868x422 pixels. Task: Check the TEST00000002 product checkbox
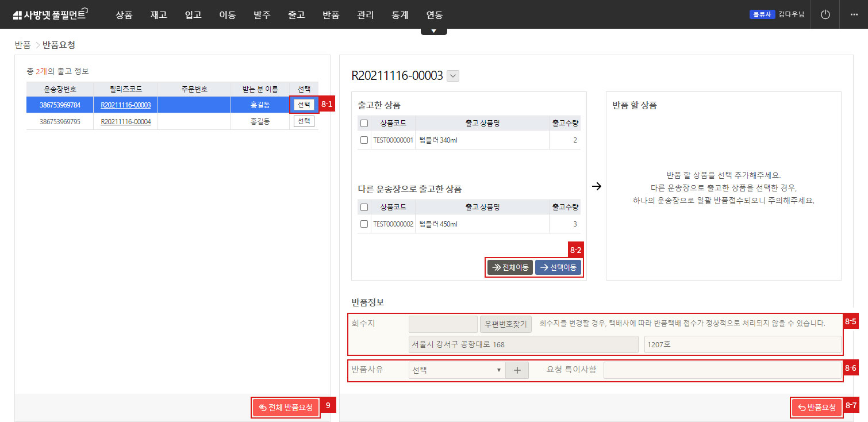pos(364,224)
